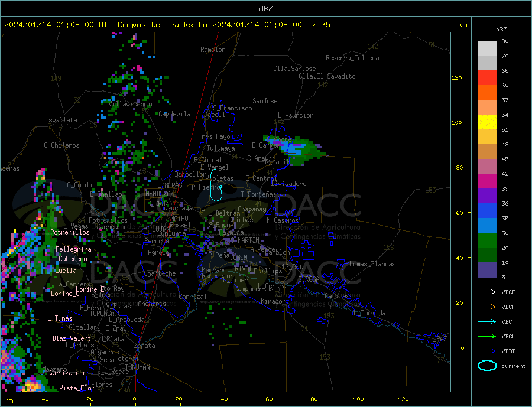Screen dimensions: 532x407
Task: Click the Lucila label
Action: coord(66,271)
